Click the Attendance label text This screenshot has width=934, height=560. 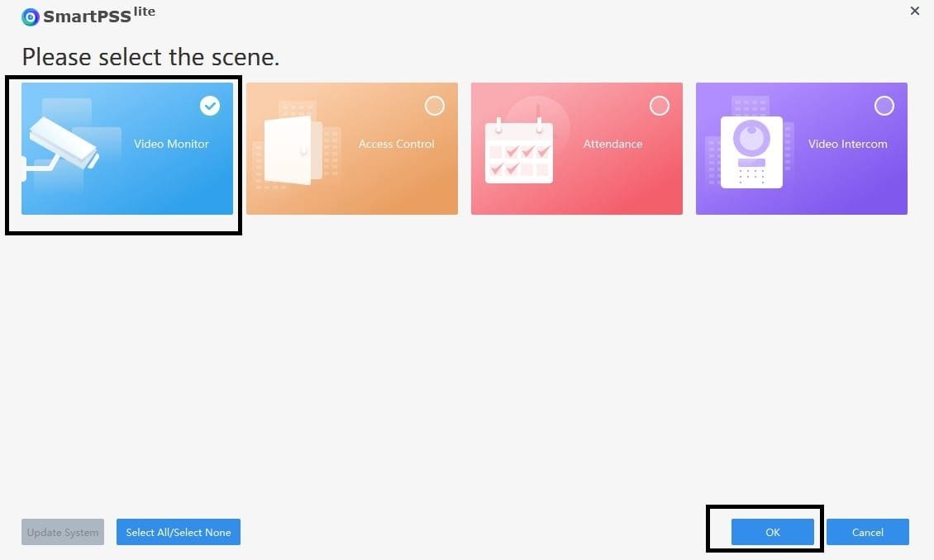tap(612, 144)
